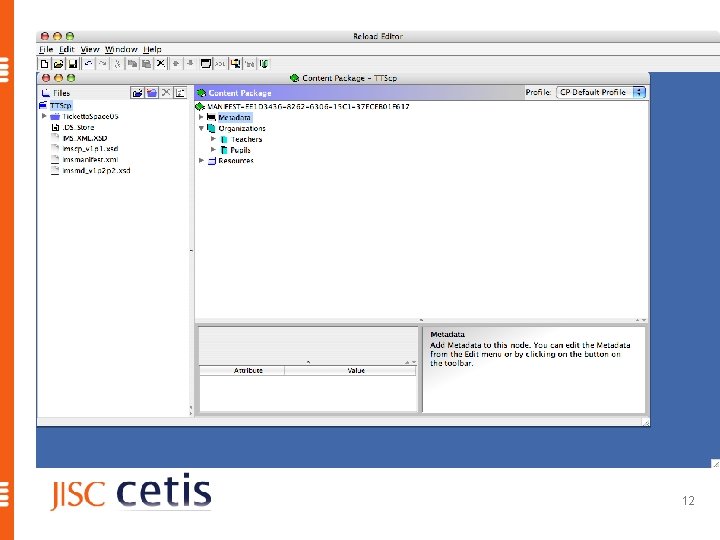Click the rename icon in Files panel header
Image resolution: width=720 pixels, height=540 pixels.
[180, 93]
